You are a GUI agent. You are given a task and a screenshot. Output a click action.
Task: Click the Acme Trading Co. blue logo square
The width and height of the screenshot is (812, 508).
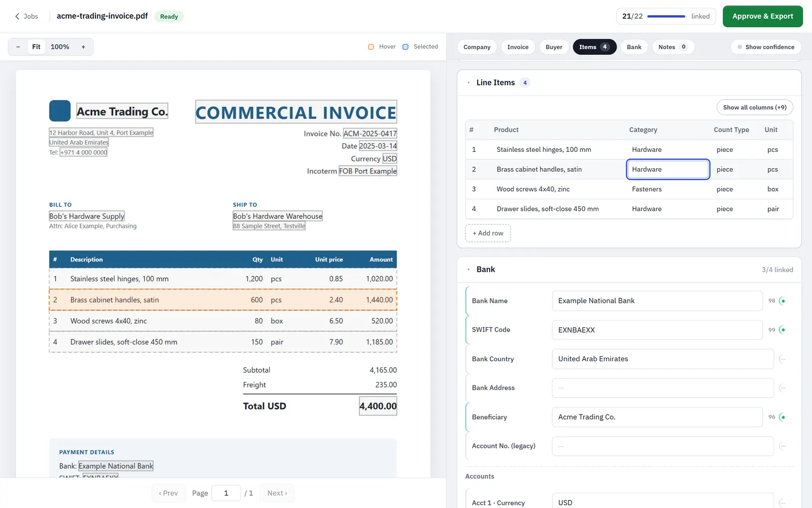[x=60, y=111]
